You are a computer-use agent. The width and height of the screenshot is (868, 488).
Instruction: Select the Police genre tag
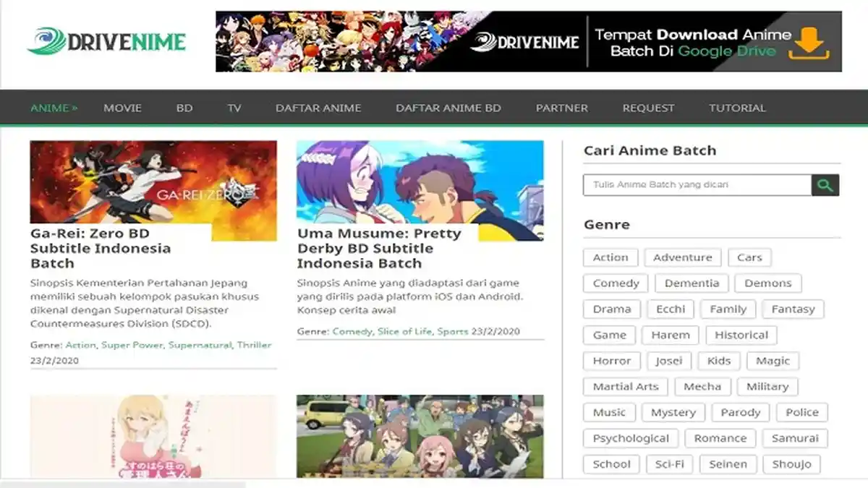[802, 413]
